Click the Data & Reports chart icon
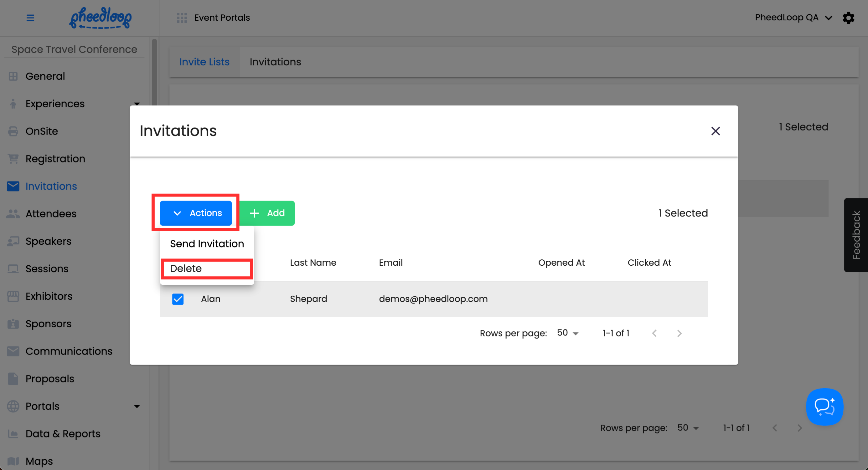Screen dimensions: 868x470 coord(13,434)
